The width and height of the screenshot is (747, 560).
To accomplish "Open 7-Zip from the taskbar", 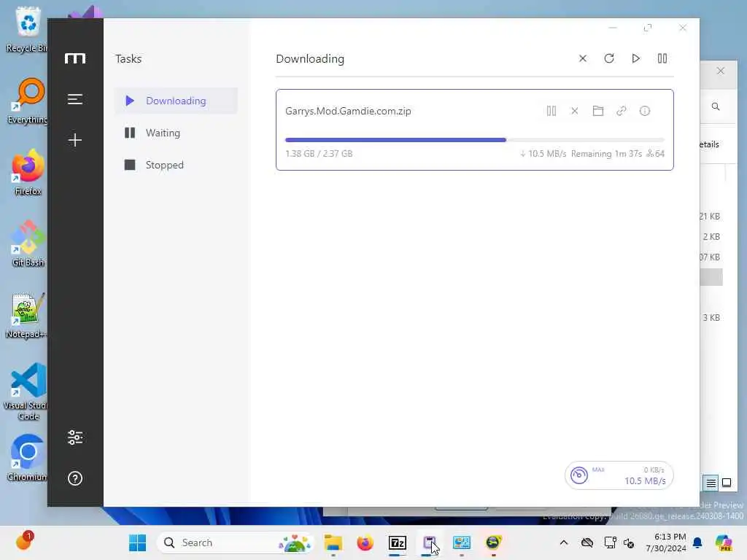I will point(398,542).
